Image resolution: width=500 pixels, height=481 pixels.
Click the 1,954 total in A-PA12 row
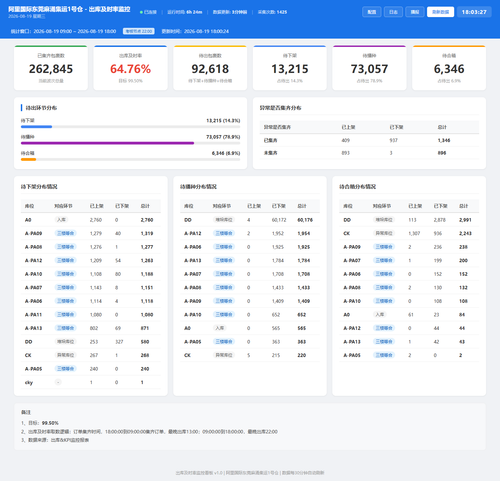[304, 233]
